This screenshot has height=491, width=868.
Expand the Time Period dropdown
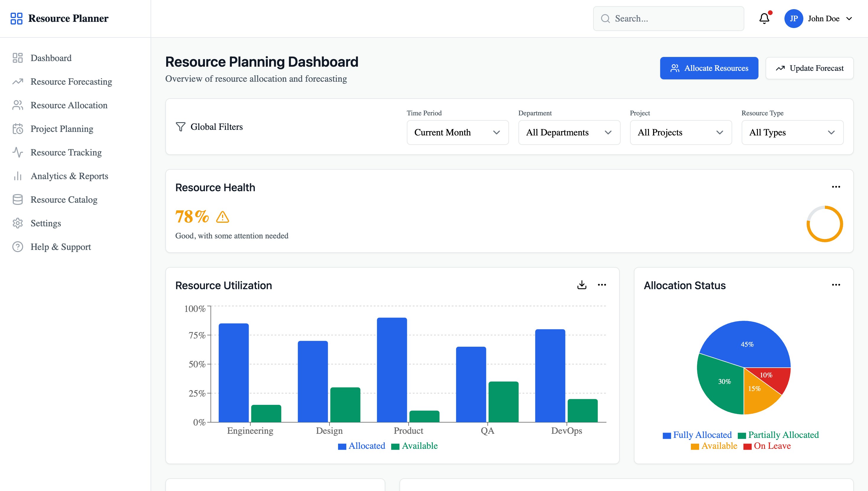coord(457,132)
